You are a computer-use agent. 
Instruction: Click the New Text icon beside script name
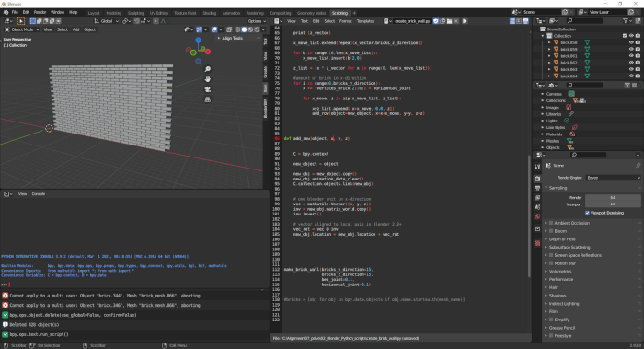[x=443, y=21]
